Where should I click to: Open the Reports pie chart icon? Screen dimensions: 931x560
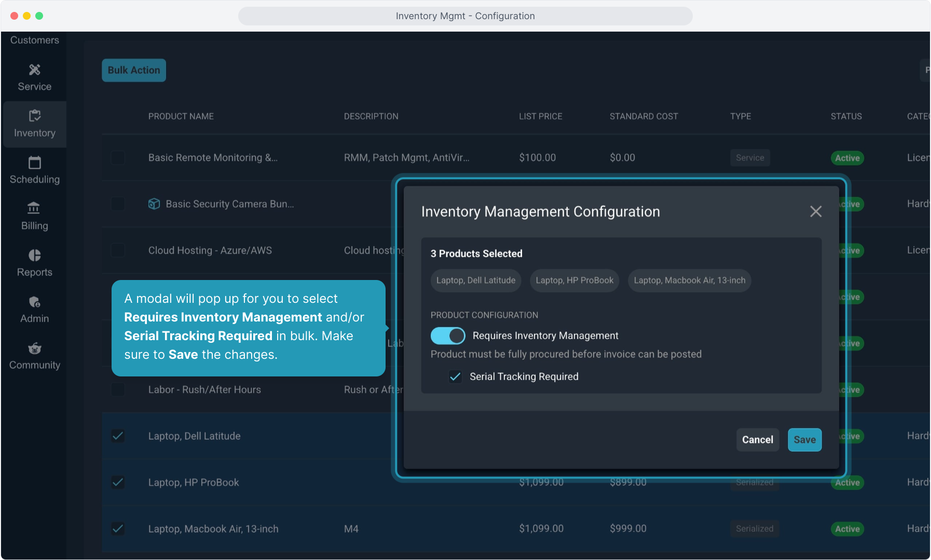click(34, 255)
